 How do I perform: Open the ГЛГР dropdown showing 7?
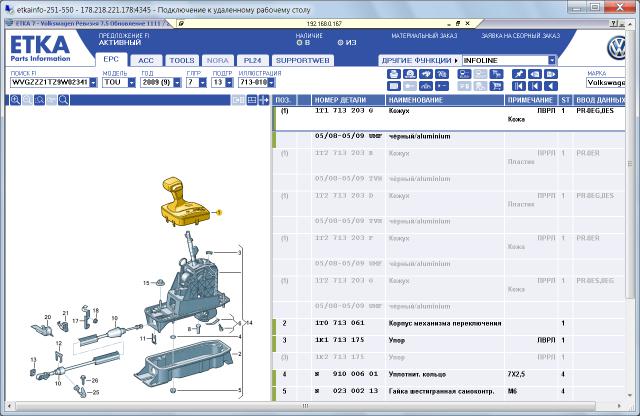point(203,82)
